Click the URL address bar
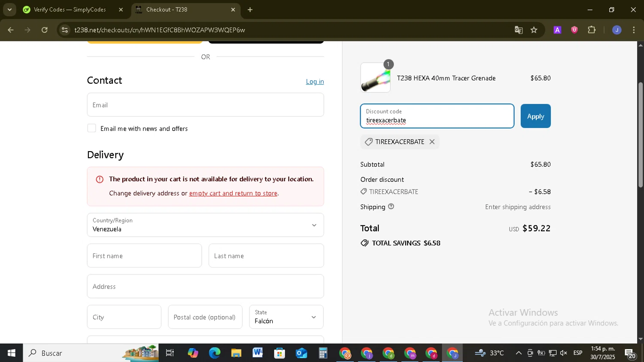 [x=288, y=30]
